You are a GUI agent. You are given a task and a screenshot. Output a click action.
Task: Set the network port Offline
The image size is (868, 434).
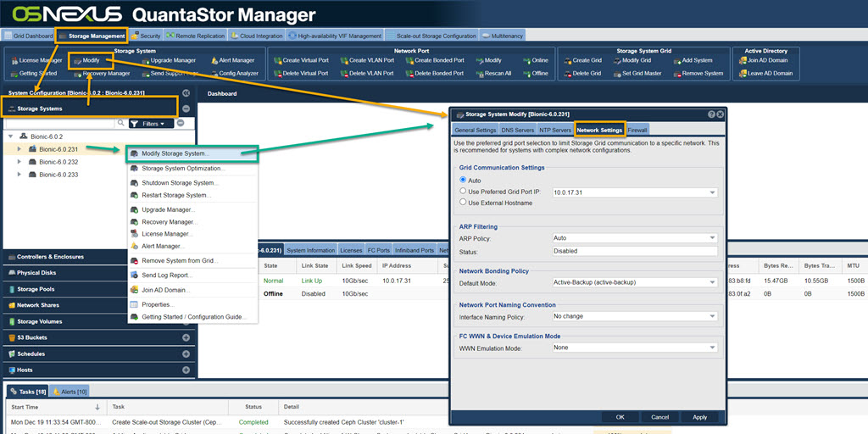(x=535, y=73)
